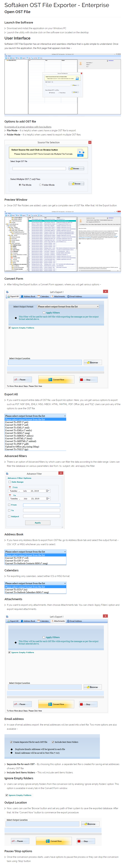Select Folder Mode radio in Source File Selection
The width and height of the screenshot is (127, 868).
40,185
